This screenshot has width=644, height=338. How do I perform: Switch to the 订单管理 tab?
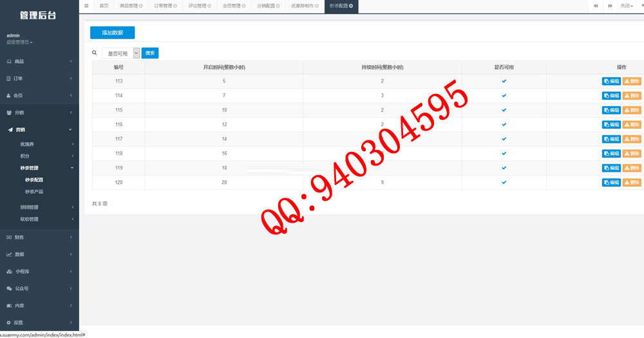[166, 6]
